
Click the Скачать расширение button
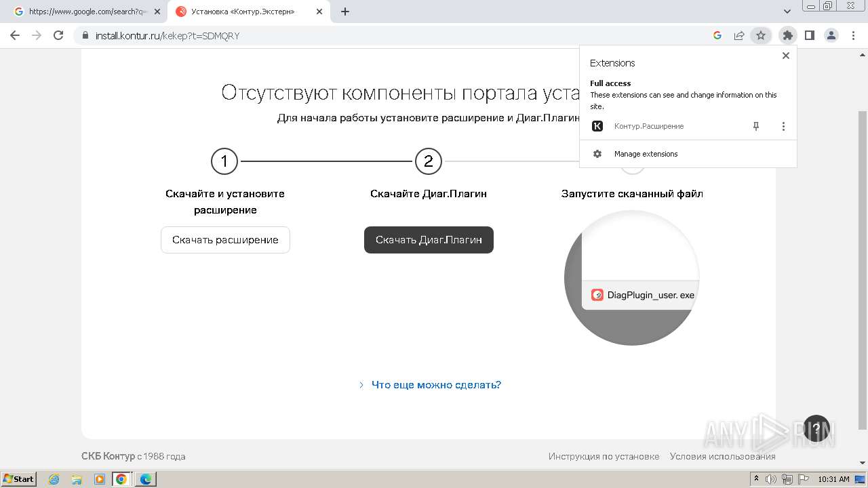[x=225, y=240]
